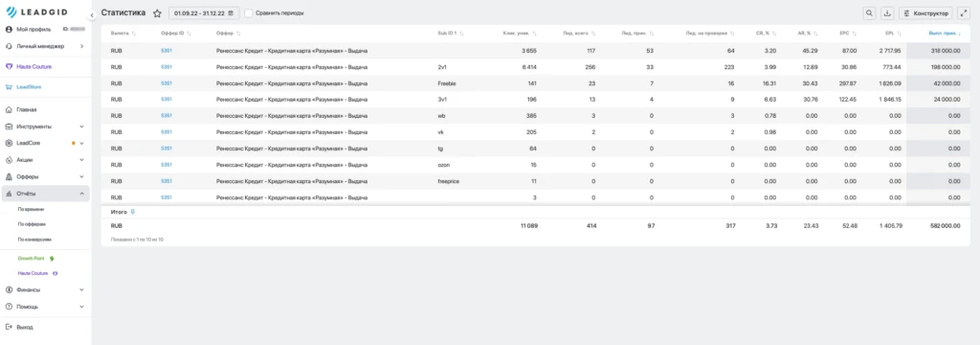The width and height of the screenshot is (980, 345).
Task: Click the Инструменты toolbox icon
Action: (9, 126)
